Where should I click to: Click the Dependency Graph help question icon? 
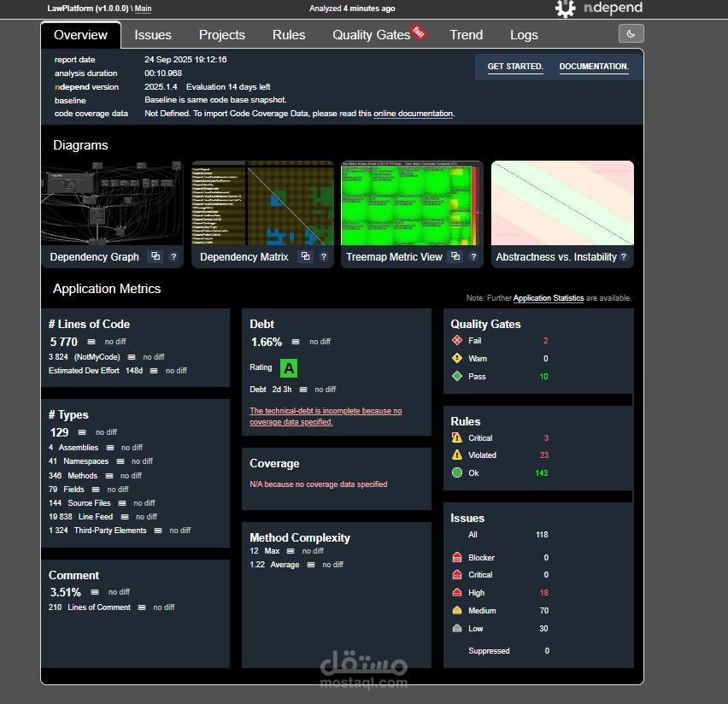(x=173, y=256)
